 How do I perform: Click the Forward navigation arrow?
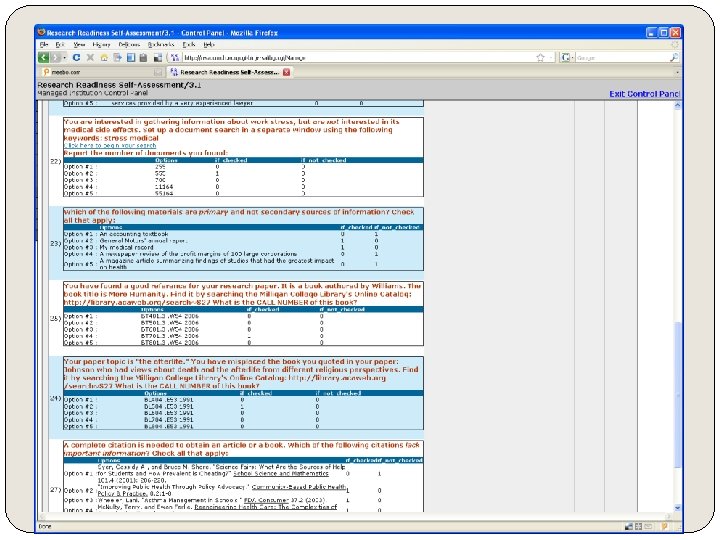[56, 57]
